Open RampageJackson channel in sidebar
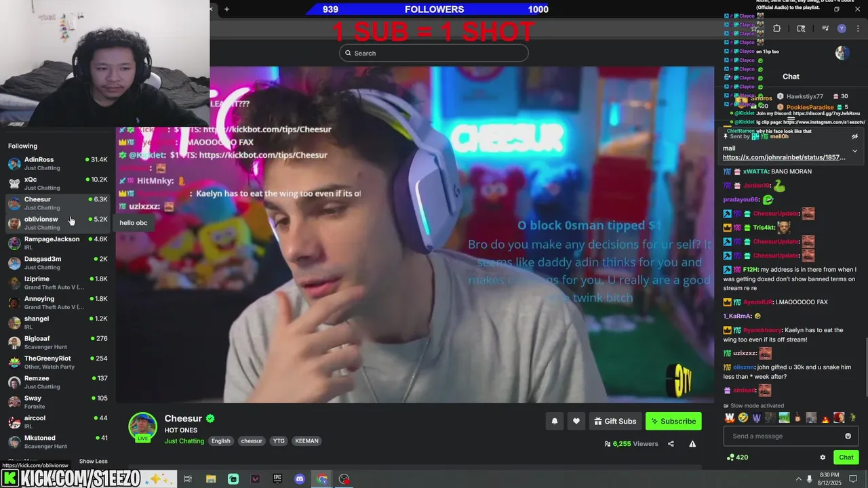 (x=58, y=243)
